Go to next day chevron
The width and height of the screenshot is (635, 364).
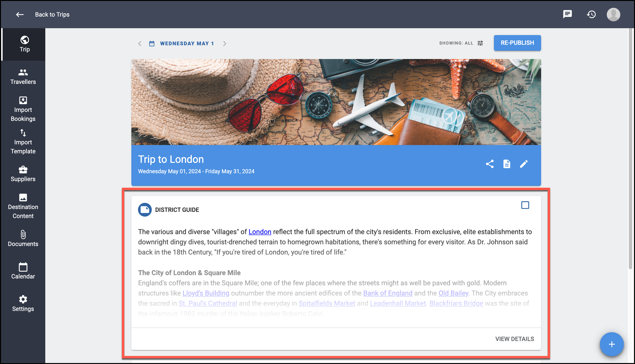pos(225,44)
